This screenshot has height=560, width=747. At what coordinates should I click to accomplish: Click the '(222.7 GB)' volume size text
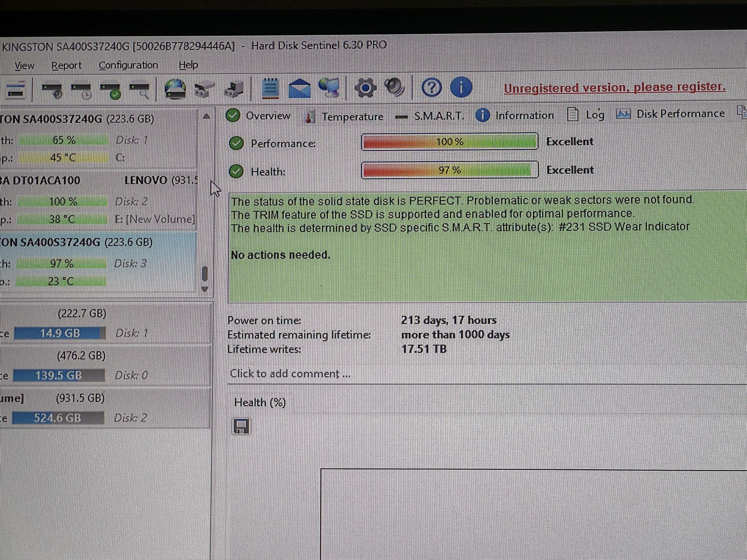coord(82,313)
